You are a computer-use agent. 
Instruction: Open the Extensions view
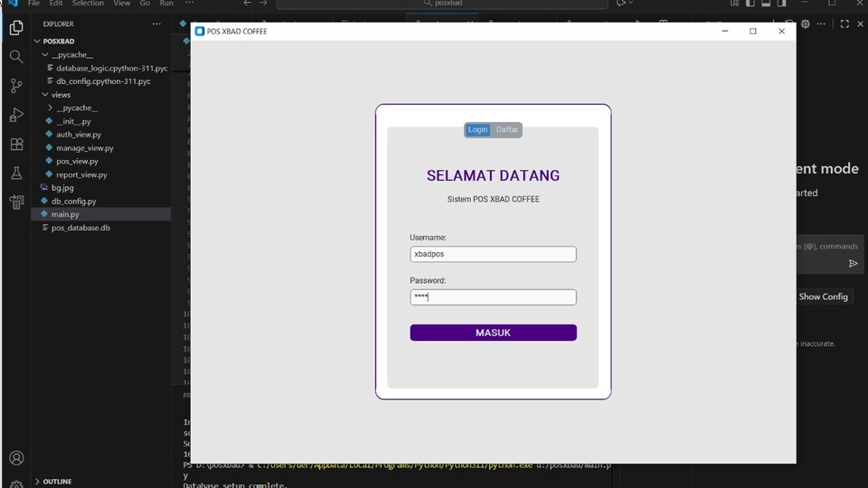click(x=15, y=144)
